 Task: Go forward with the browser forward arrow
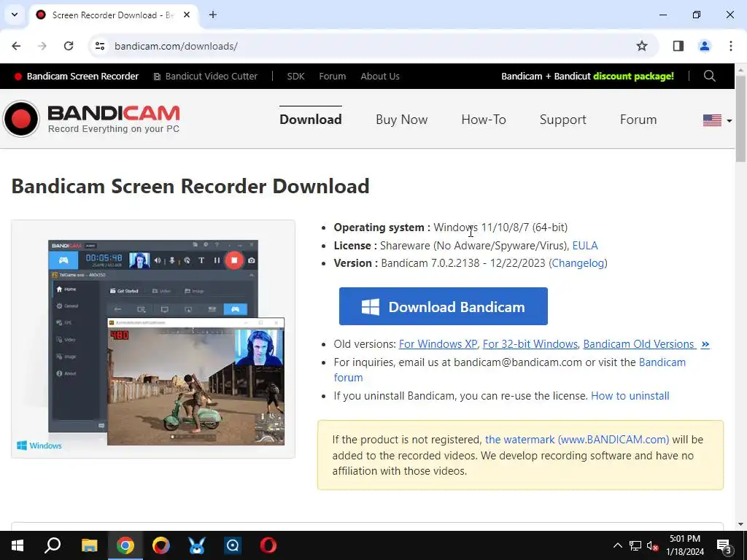[42, 46]
